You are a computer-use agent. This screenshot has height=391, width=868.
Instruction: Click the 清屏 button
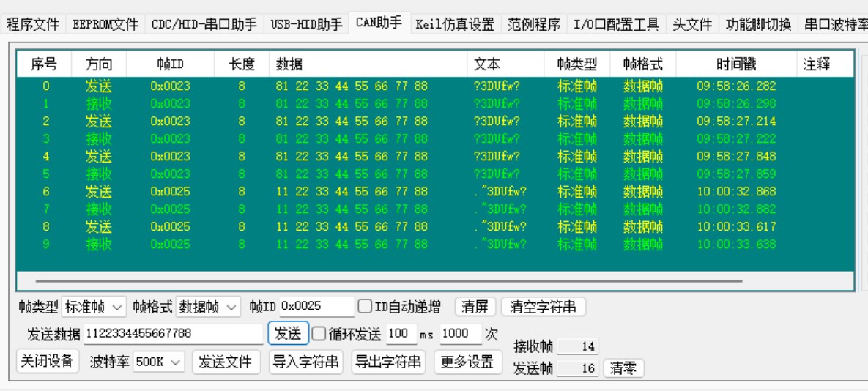pyautogui.click(x=475, y=306)
